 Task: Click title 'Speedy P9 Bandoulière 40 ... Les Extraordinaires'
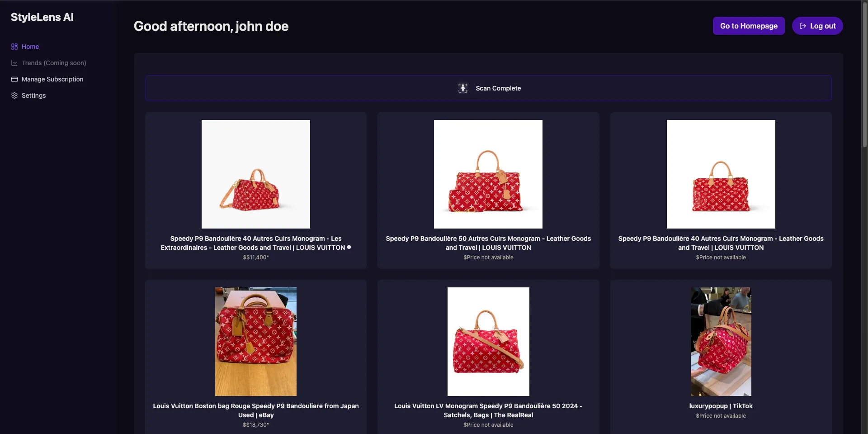(x=256, y=243)
